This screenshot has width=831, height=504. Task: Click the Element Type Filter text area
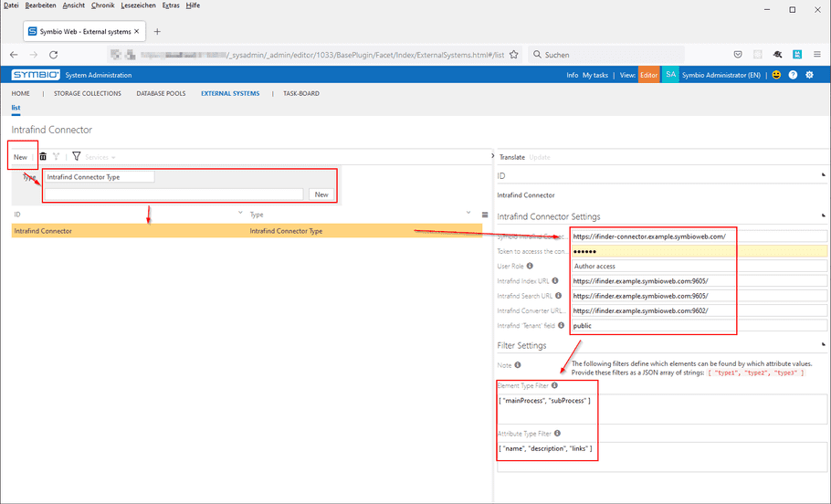[x=662, y=409]
